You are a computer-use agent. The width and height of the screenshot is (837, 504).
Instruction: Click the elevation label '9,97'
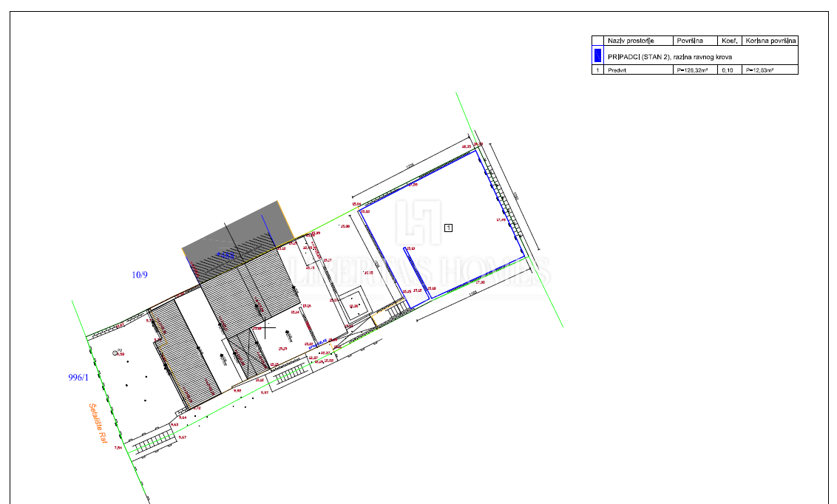tap(265, 392)
